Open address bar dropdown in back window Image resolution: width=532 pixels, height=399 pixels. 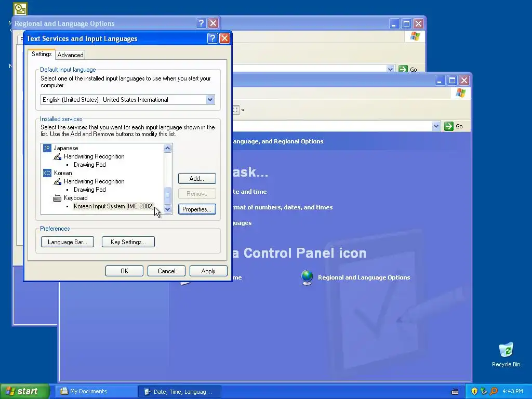coord(390,69)
